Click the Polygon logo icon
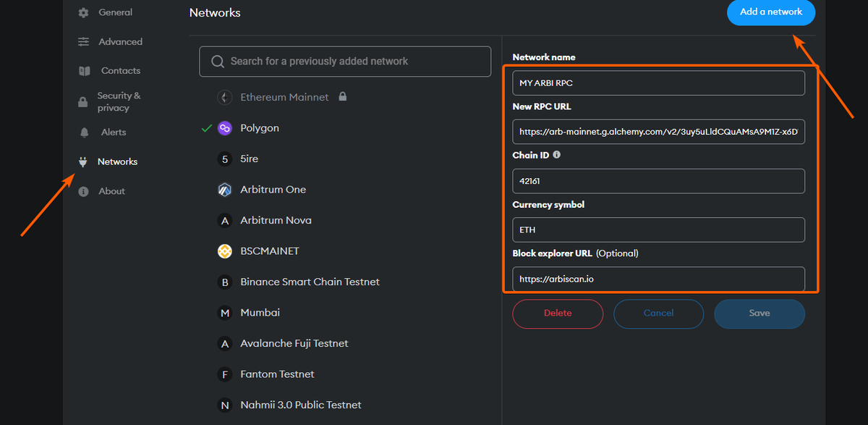This screenshot has width=868, height=425. 225,128
